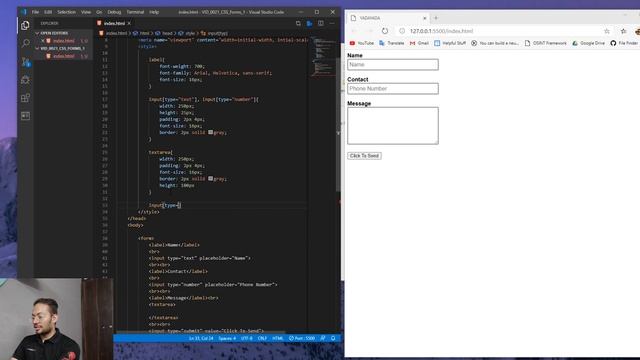This screenshot has width=640, height=360.
Task: Open notifications bell in status bar
Action: [333, 338]
